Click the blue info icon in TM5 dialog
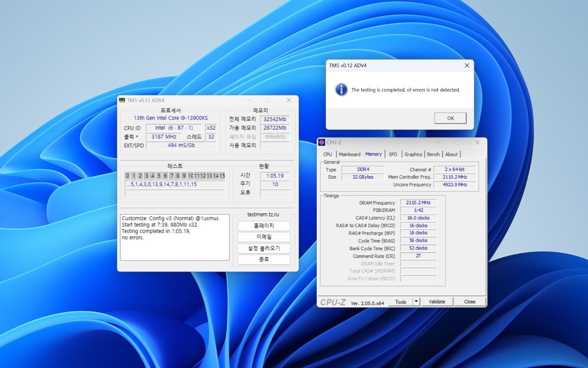Viewport: 588px width, 368px height. (x=341, y=90)
